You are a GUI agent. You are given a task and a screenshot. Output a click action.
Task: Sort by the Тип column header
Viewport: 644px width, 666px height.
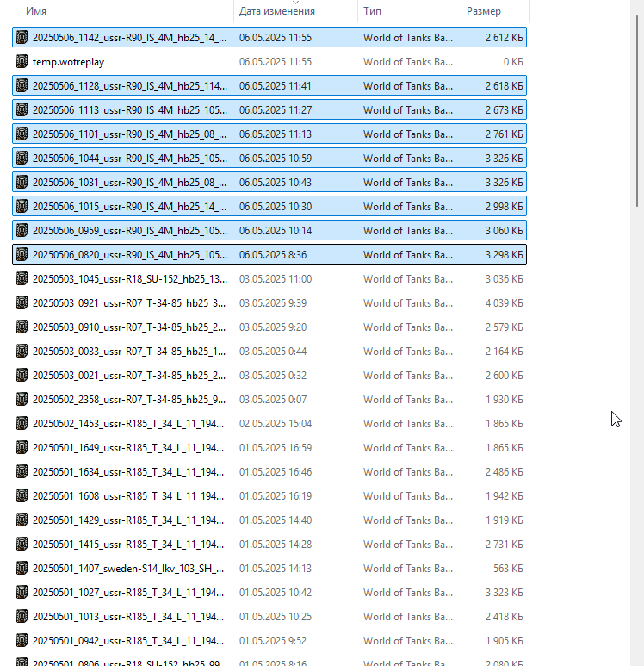tap(372, 11)
